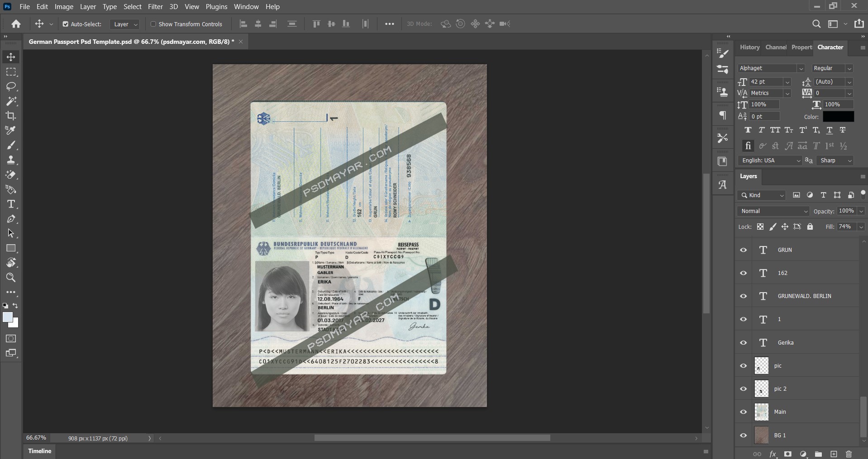Open the Regular font style dropdown

(849, 68)
